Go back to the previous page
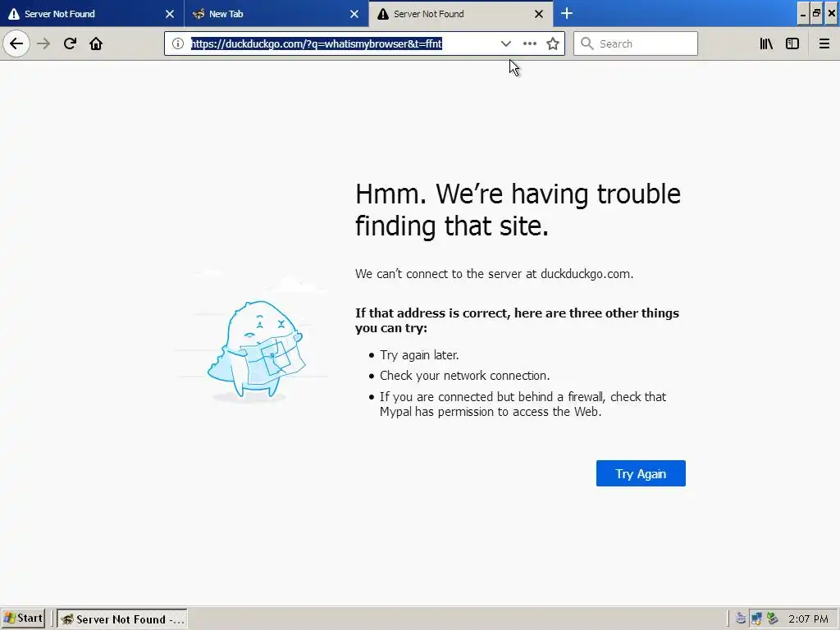This screenshot has height=630, width=840. (16, 43)
